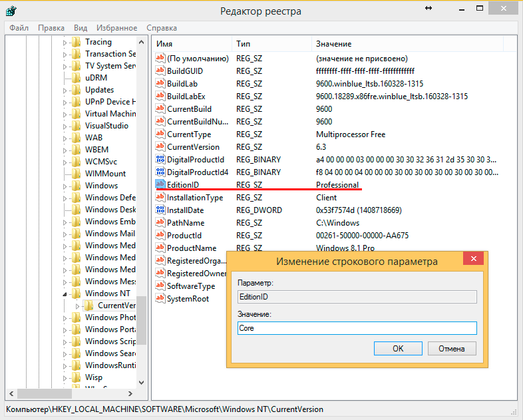This screenshot has height=420, width=523.
Task: Click the Значение column header
Action: [x=408, y=44]
